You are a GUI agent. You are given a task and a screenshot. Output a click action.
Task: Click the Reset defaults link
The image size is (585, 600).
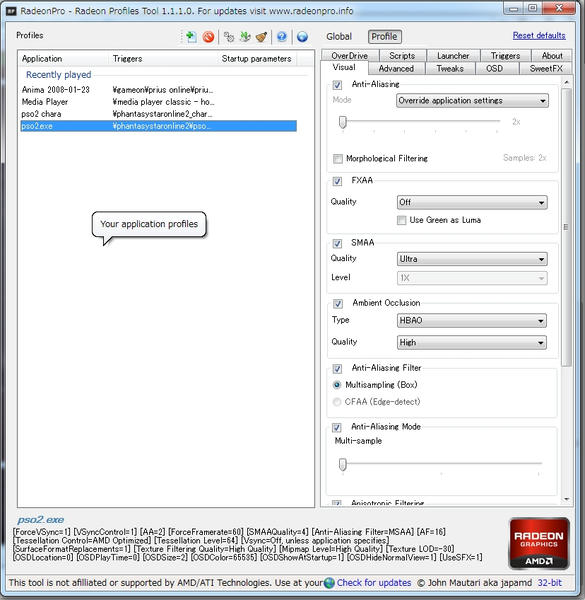pos(539,36)
